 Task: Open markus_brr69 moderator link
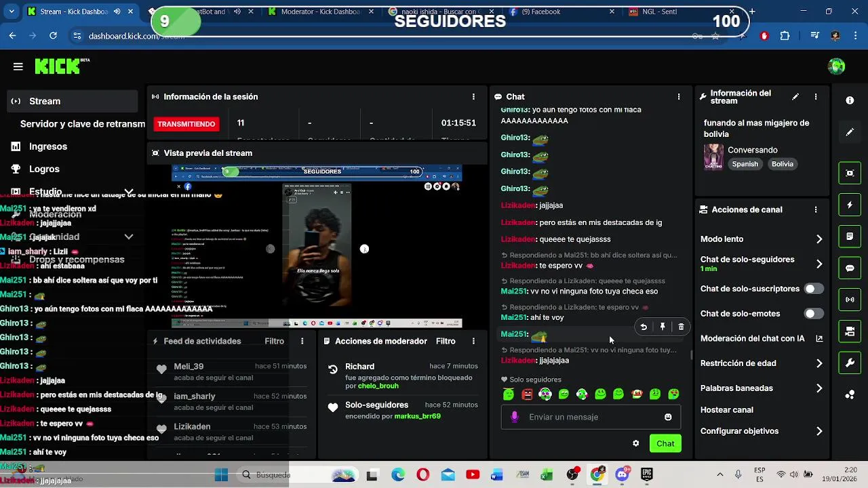click(x=417, y=416)
